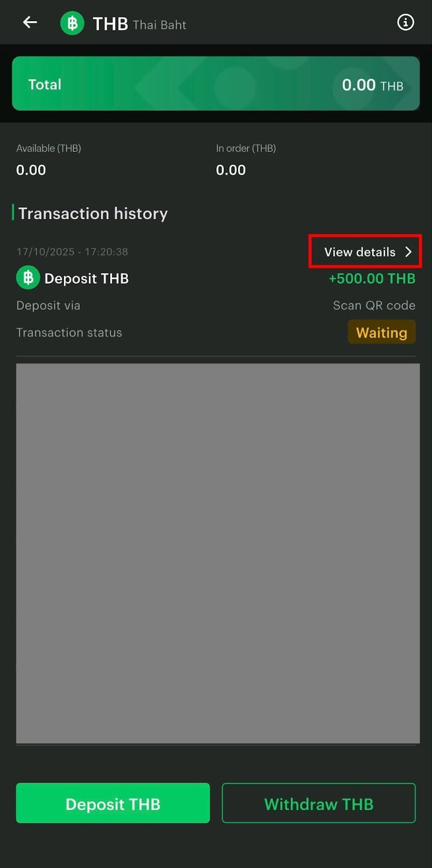Click the gray placeholder area below transaction

coord(218,553)
